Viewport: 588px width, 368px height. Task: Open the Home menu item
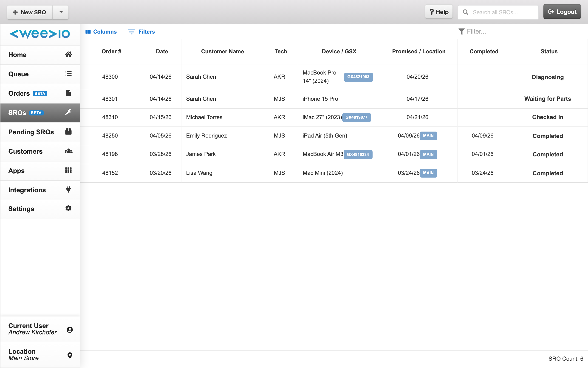tap(40, 55)
